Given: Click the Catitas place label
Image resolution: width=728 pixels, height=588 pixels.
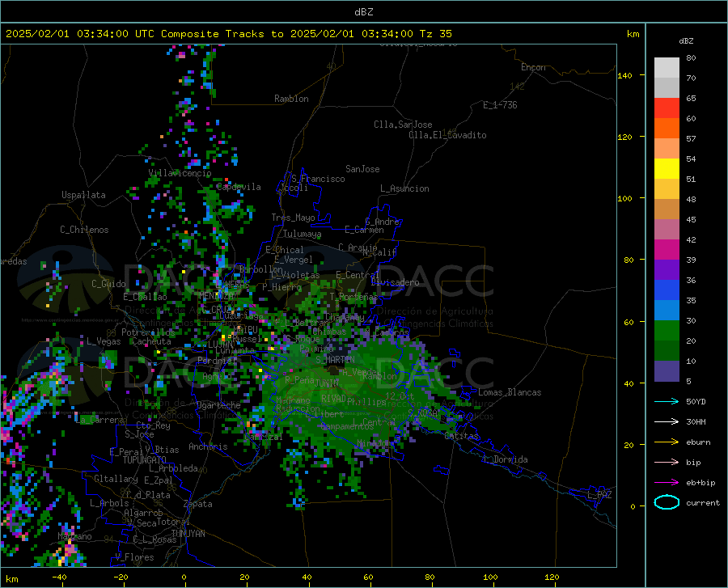Looking at the screenshot, I should (x=462, y=436).
